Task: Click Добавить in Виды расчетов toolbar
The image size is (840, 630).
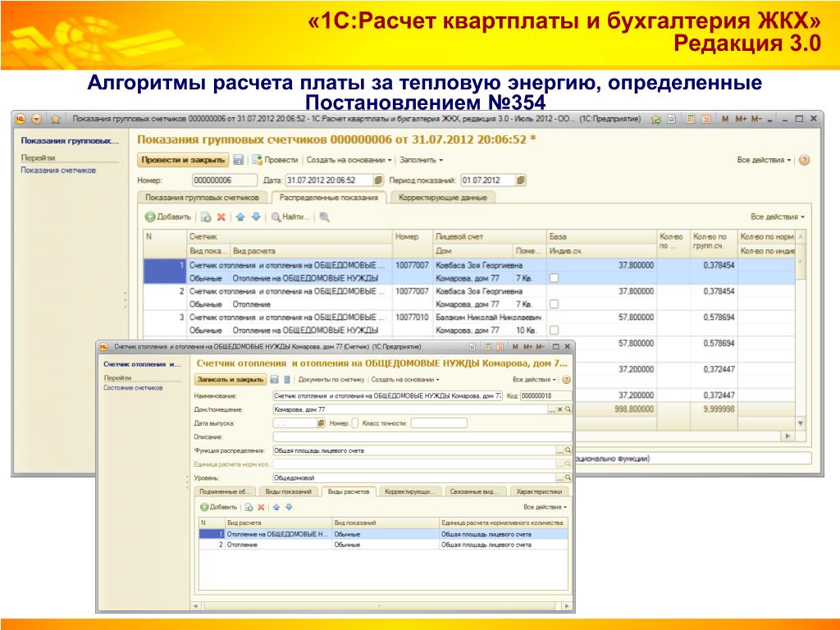Action: pyautogui.click(x=218, y=507)
